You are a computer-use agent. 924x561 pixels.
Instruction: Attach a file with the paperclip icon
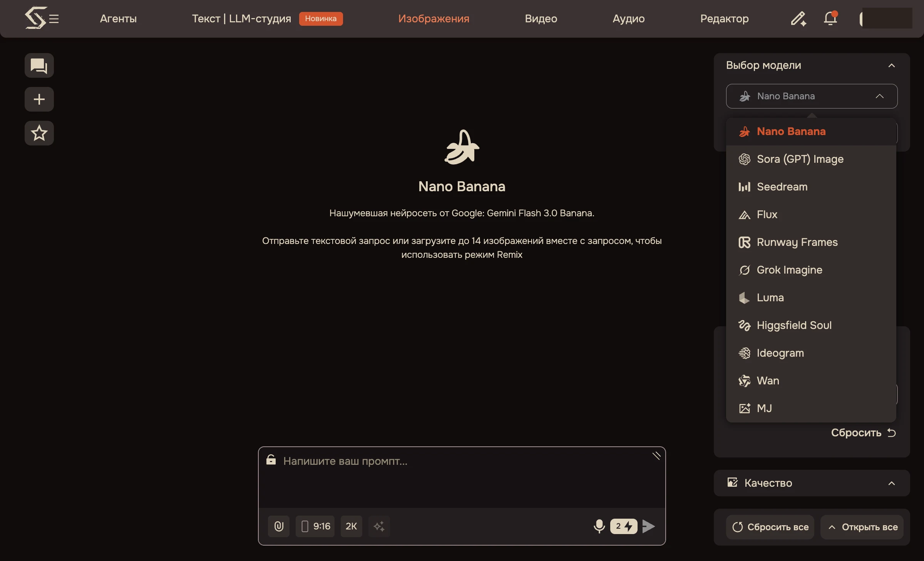[x=279, y=526]
